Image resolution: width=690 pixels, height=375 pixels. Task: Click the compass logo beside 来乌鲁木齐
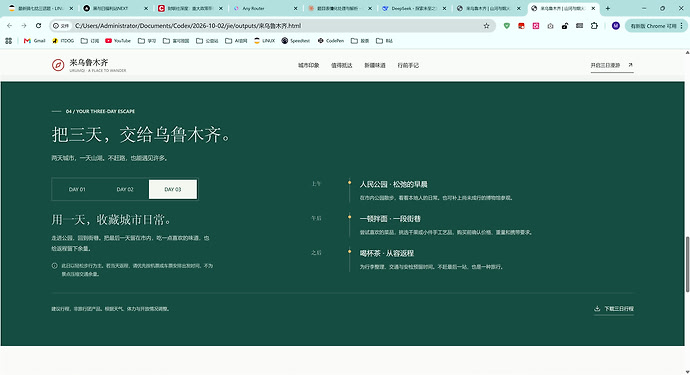pyautogui.click(x=58, y=65)
